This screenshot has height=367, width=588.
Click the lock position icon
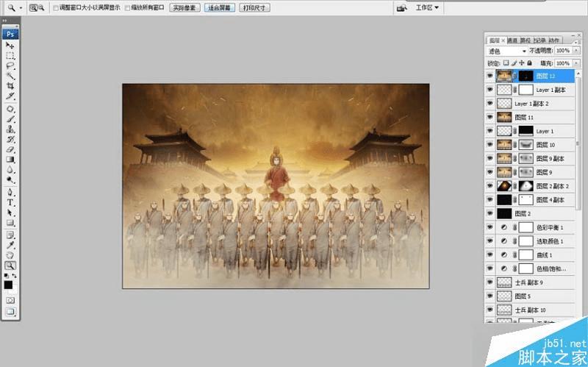click(522, 63)
